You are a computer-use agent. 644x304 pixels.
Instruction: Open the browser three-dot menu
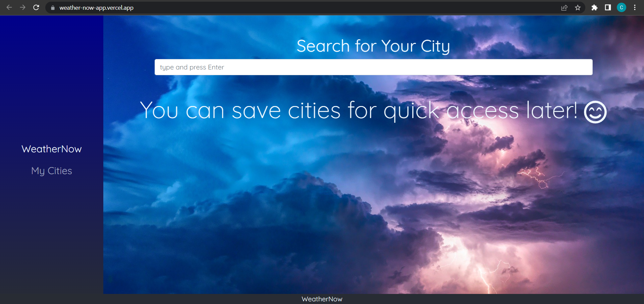coord(635,8)
